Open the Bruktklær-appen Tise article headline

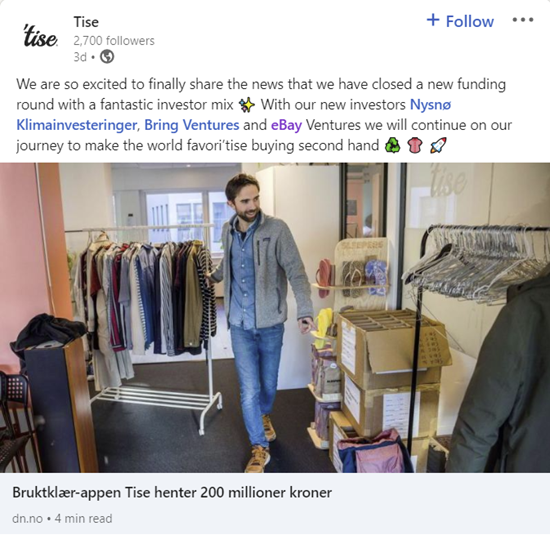(172, 492)
